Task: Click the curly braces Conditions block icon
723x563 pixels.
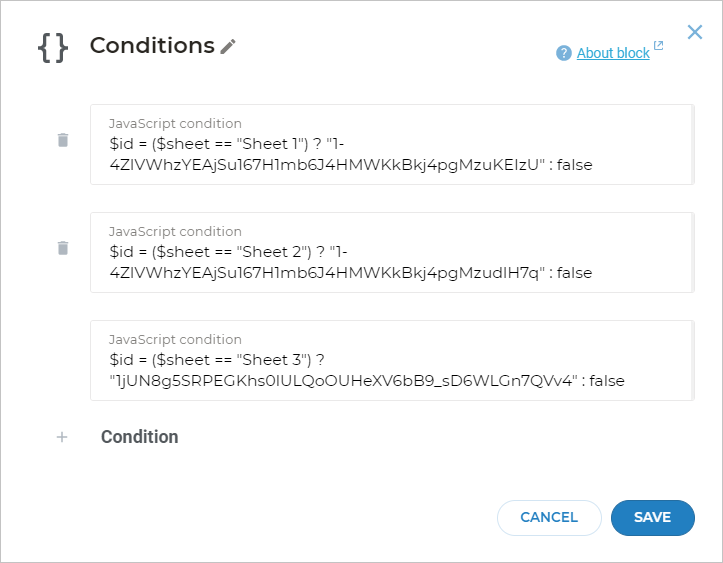Action: [x=53, y=47]
